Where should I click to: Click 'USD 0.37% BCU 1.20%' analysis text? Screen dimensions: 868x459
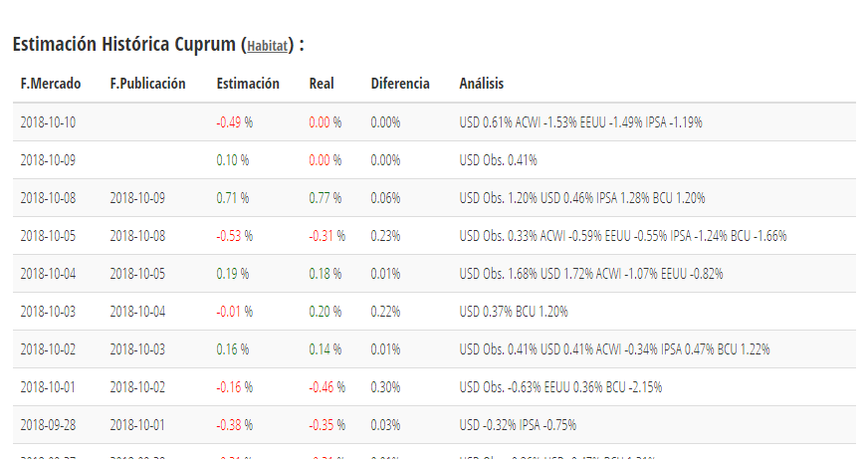click(x=514, y=312)
